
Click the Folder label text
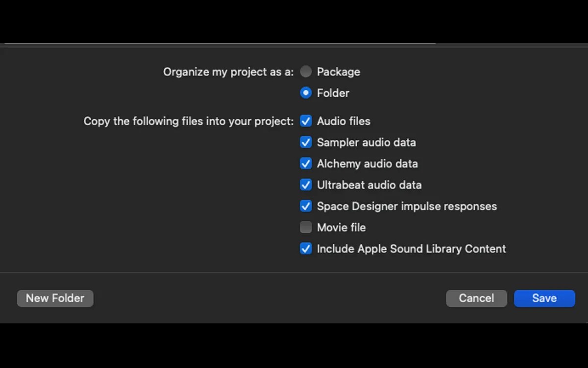(333, 93)
